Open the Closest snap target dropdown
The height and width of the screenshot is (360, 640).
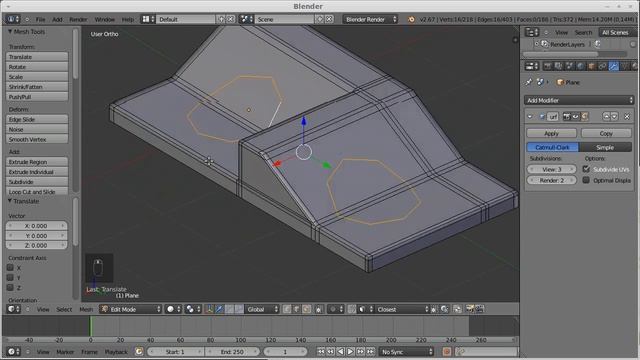point(402,309)
